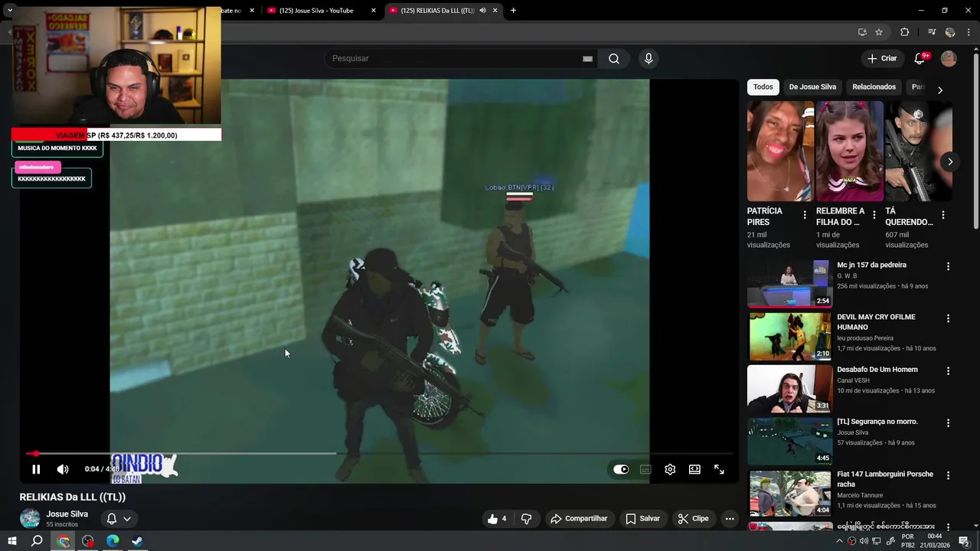This screenshot has height=551, width=980.
Task: Click the video progress bar
Action: coord(380,454)
